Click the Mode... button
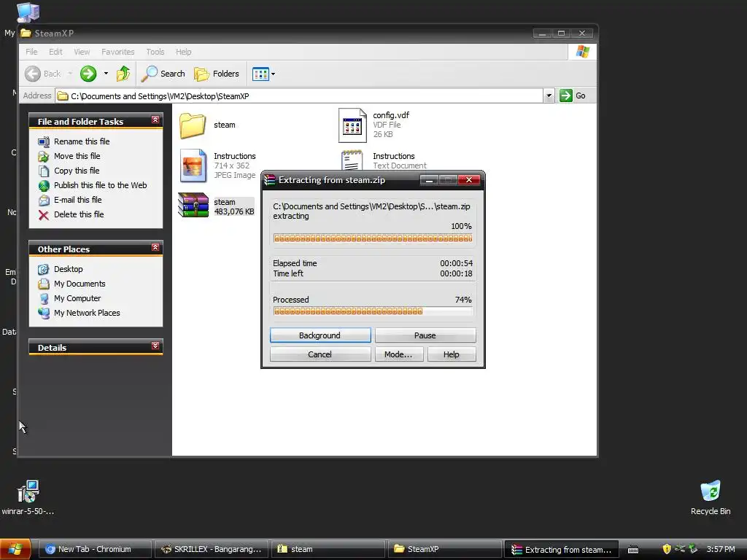This screenshot has height=560, width=747. (398, 354)
